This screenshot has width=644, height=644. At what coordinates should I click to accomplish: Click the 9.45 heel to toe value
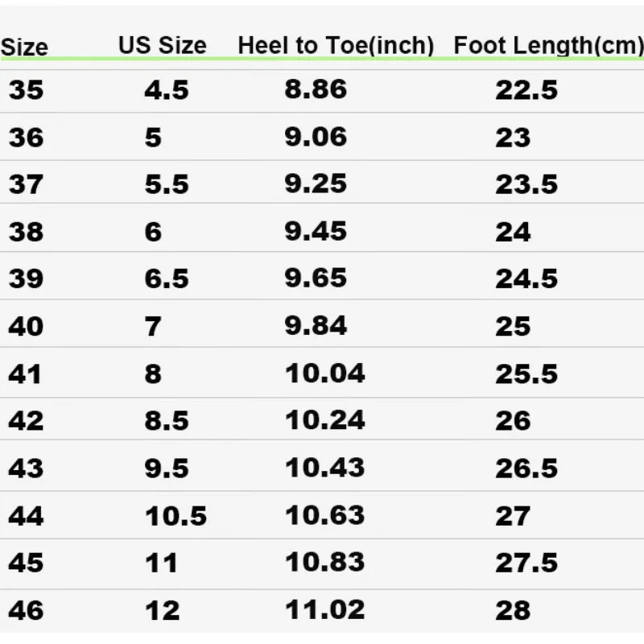316,231
